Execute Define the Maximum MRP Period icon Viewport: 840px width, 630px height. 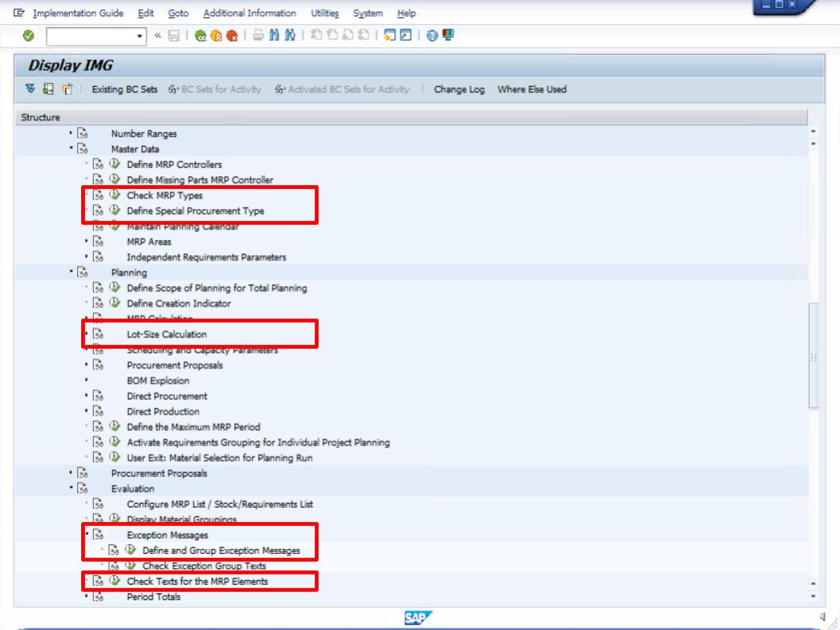[114, 427]
